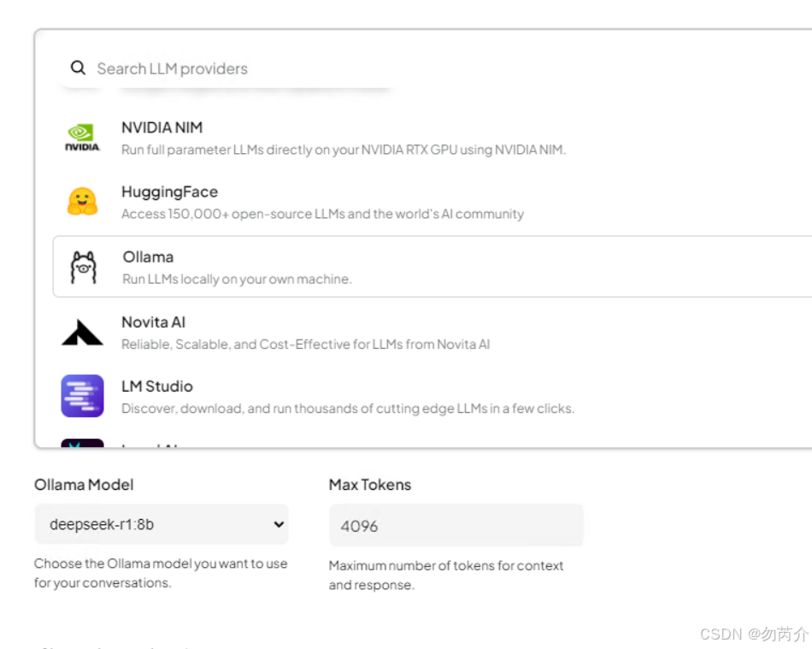The width and height of the screenshot is (812, 649).
Task: Click the NVIDIA logo icon
Action: tap(82, 138)
